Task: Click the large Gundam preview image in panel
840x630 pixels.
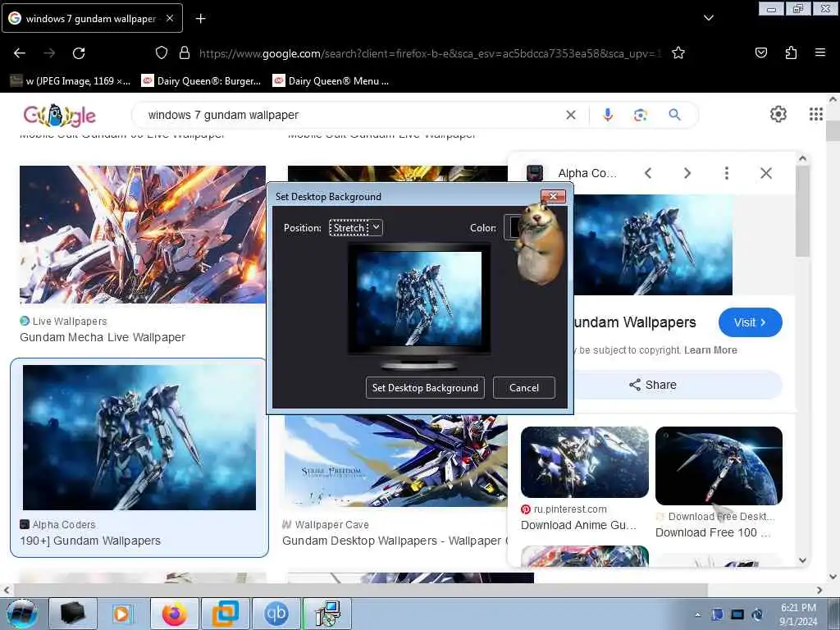Action: [x=653, y=244]
